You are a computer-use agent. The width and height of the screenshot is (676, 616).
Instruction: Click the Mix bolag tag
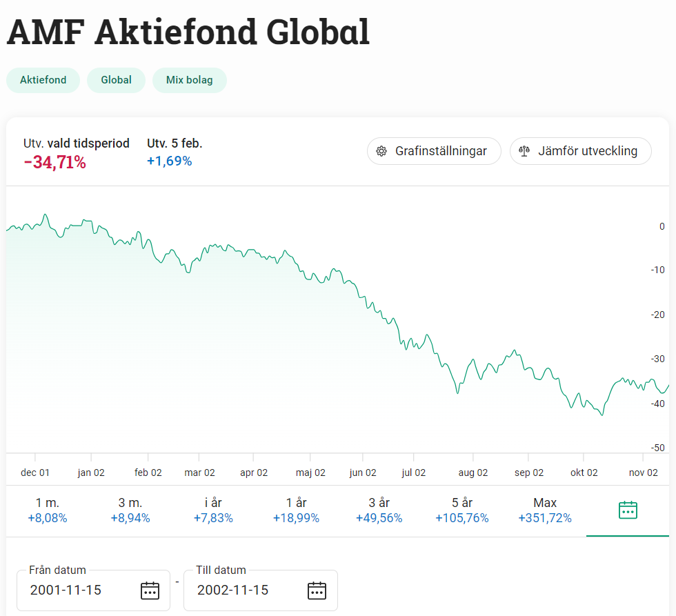pos(190,80)
